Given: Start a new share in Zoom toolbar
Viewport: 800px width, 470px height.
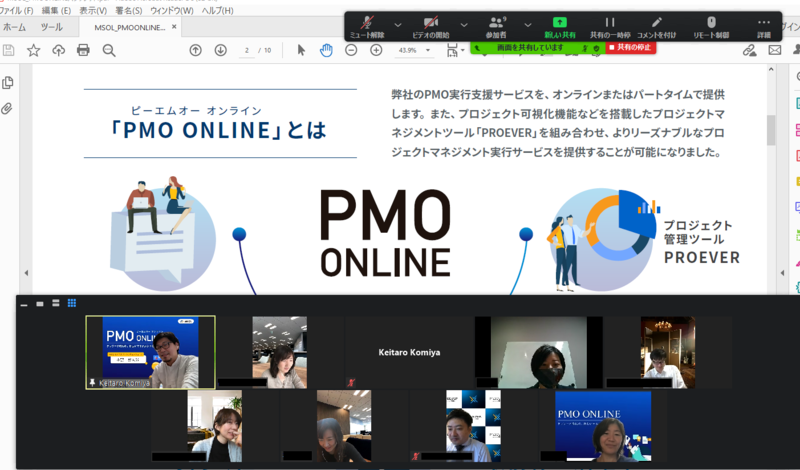Looking at the screenshot, I should (x=560, y=27).
